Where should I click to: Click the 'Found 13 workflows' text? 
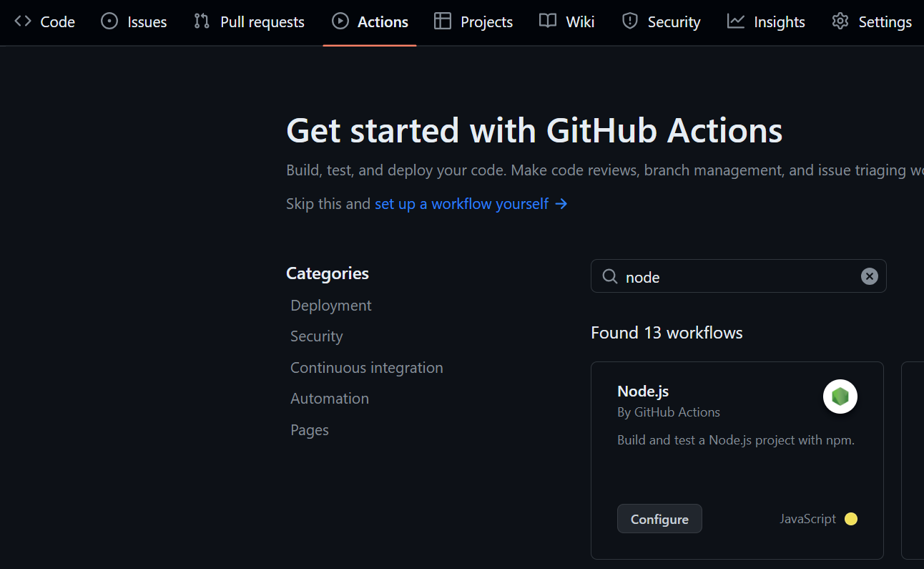click(667, 333)
